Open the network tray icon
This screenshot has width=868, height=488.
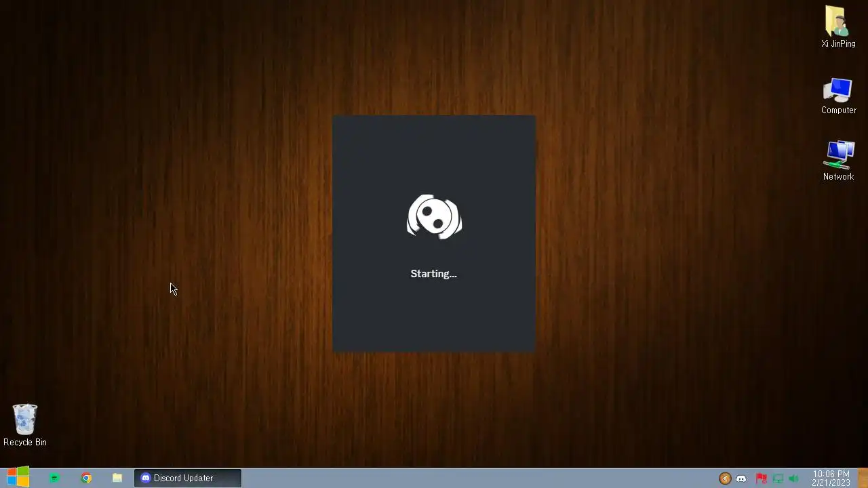tap(778, 479)
